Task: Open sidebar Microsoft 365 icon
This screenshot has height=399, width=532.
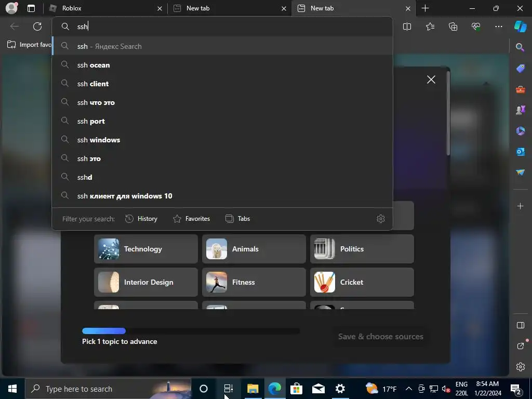Action: (520, 130)
